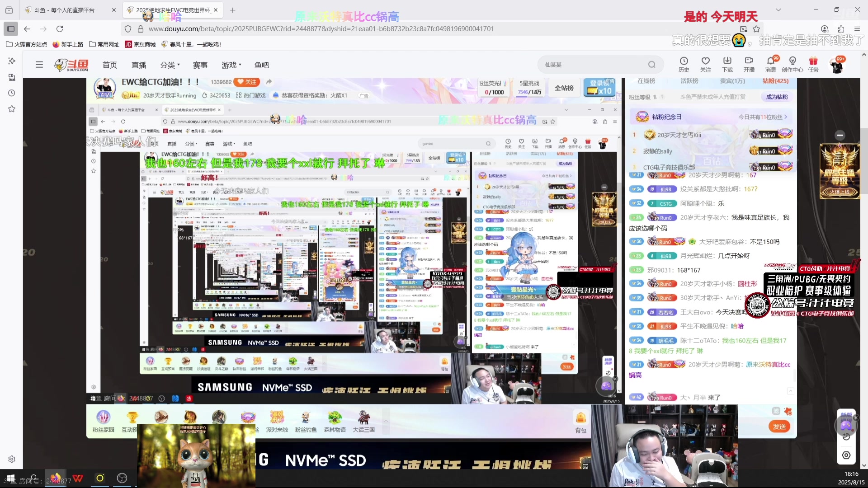868x488 pixels.
Task: Click the 粉丝荧光 0/1000 progress
Action: point(493,88)
